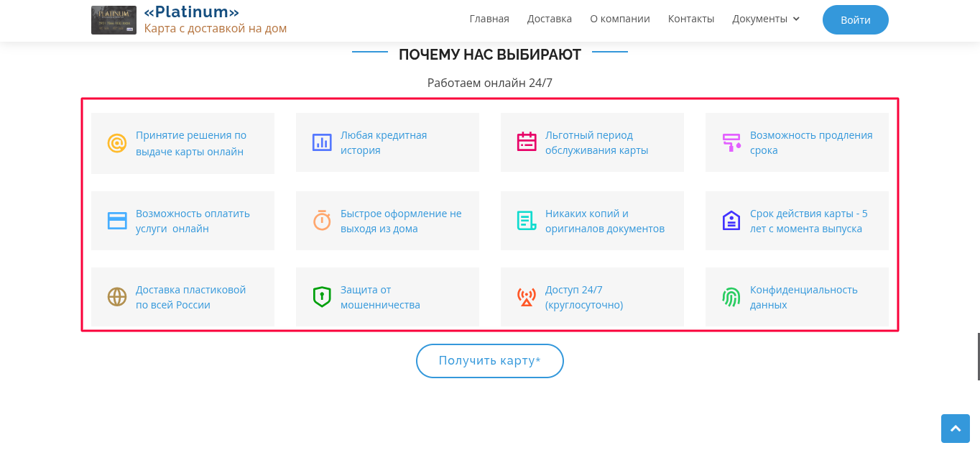This screenshot has width=980, height=453.
Task: Click the orange broadcast 24/7 access icon
Action: point(527,297)
